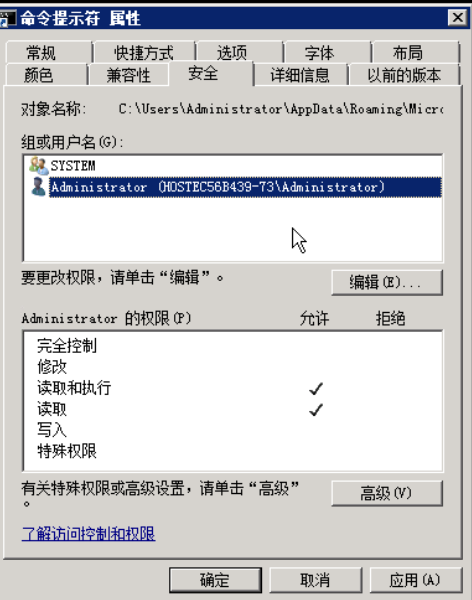Screen dimensions: 472x600
Task: Click the 应用(A) button
Action: [x=416, y=580]
